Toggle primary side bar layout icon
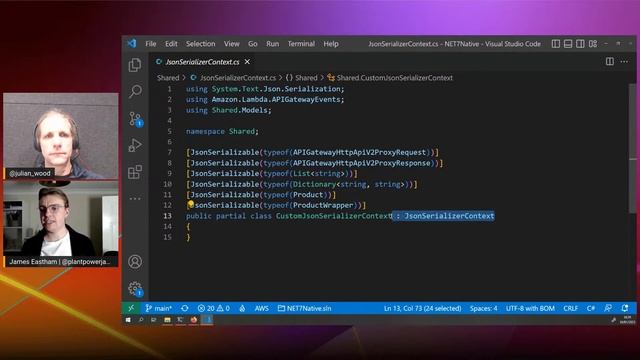This screenshot has width=640, height=360. coord(556,44)
